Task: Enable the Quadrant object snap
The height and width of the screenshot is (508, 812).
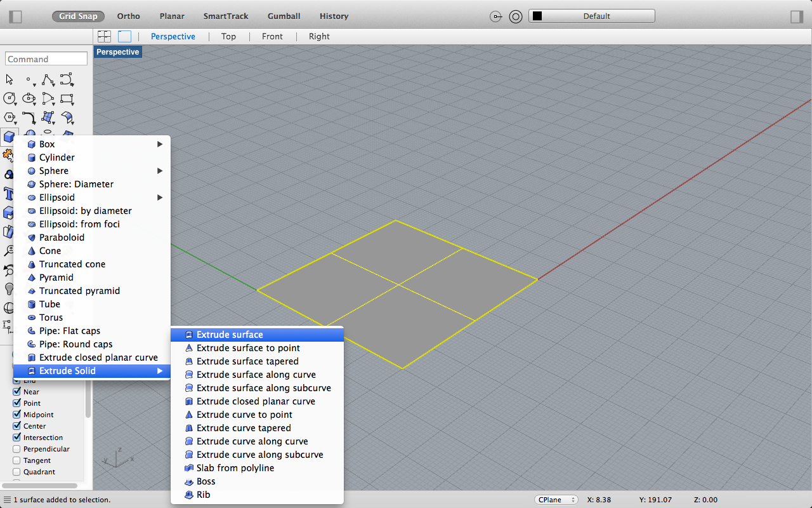Action: 17,472
